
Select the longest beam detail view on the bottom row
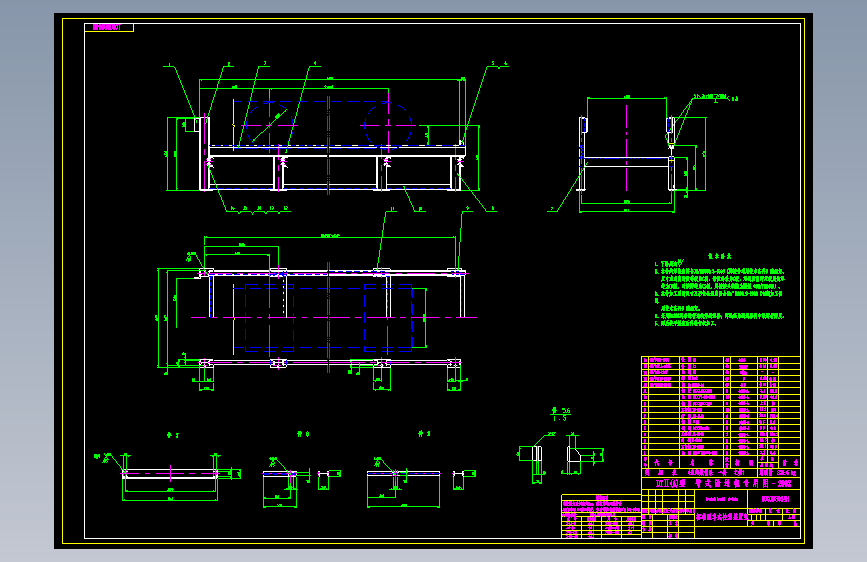(170, 475)
